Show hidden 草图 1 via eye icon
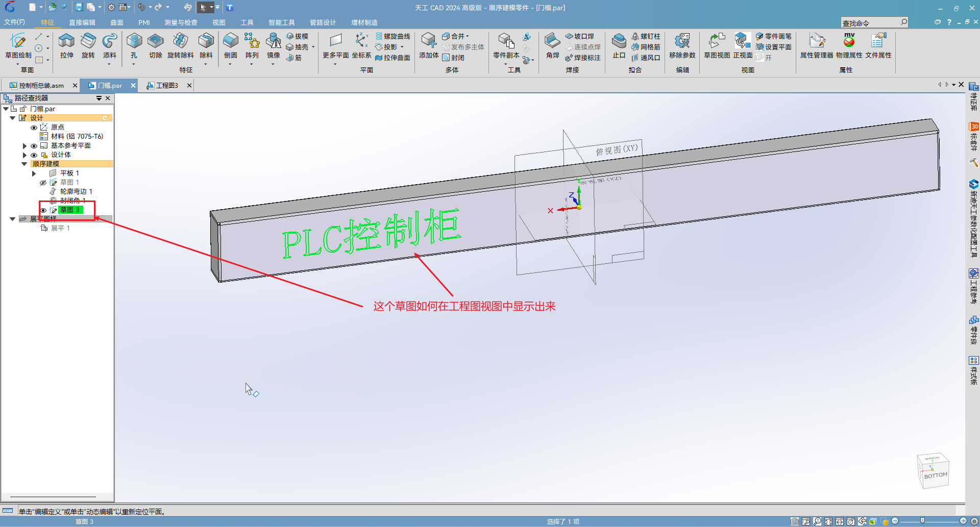This screenshot has height=527, width=980. coord(43,183)
